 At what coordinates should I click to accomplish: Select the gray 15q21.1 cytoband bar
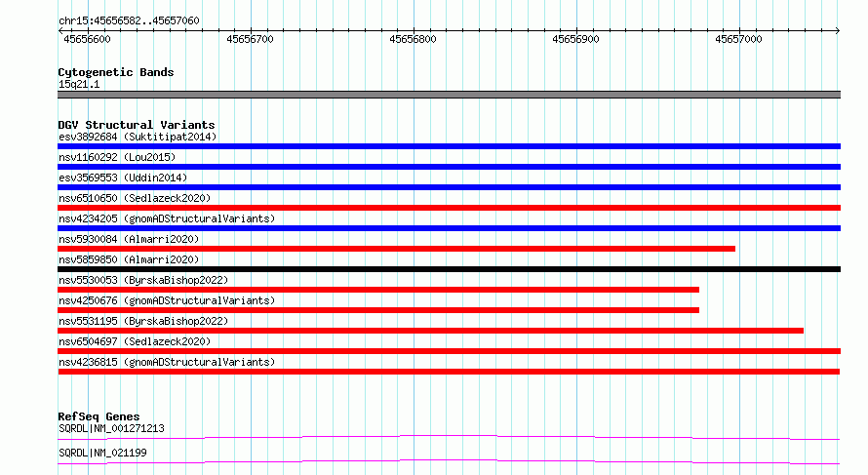[x=449, y=95]
